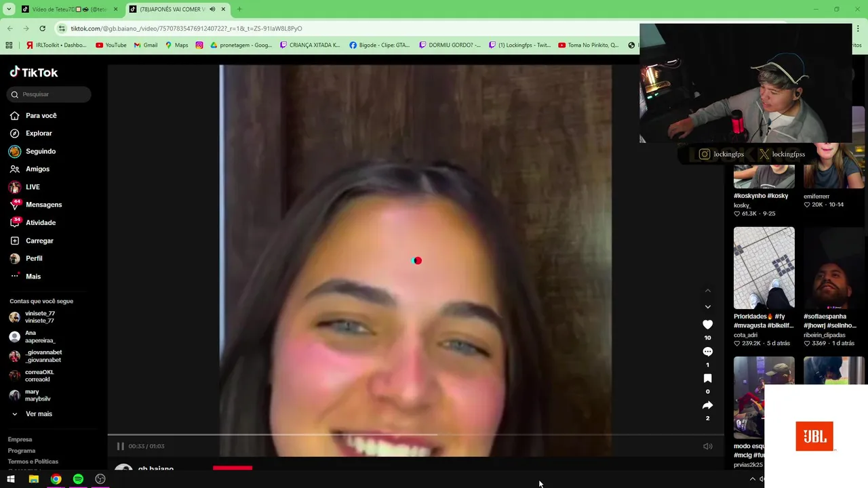Open a new browser tab
The height and width of the screenshot is (488, 868).
pyautogui.click(x=239, y=9)
